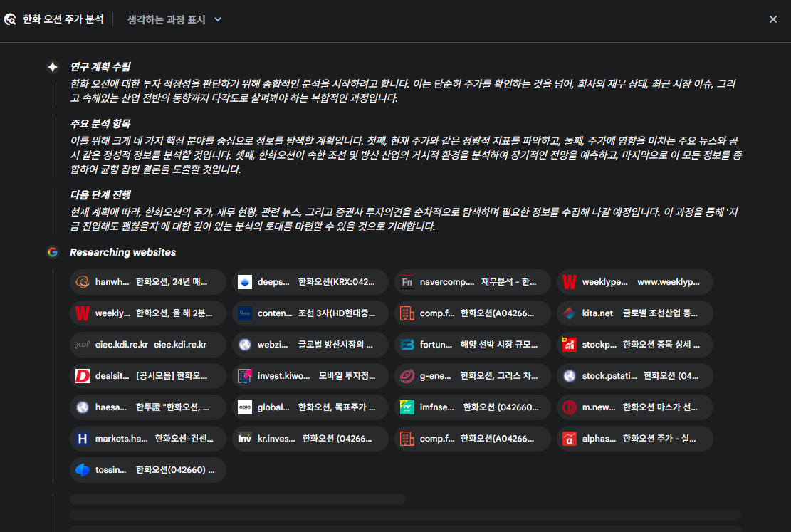Viewport: 791px width, 532px height.
Task: Open the comp.f... chip beside kita.net chip
Action: point(473,313)
